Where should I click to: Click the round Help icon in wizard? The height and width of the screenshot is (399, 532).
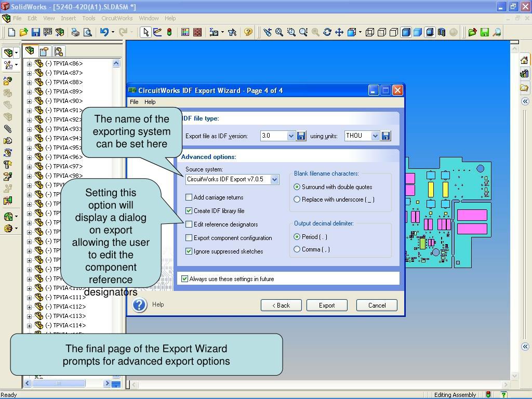pos(139,305)
